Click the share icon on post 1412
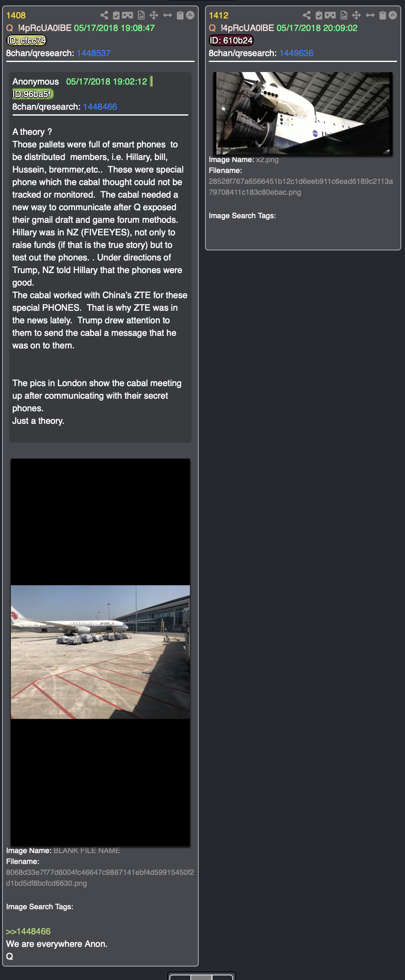The width and height of the screenshot is (405, 980). coord(307,15)
